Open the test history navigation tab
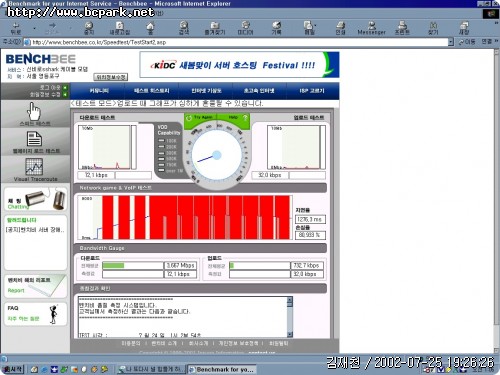Viewport: 500px width, 375px height. (152, 91)
